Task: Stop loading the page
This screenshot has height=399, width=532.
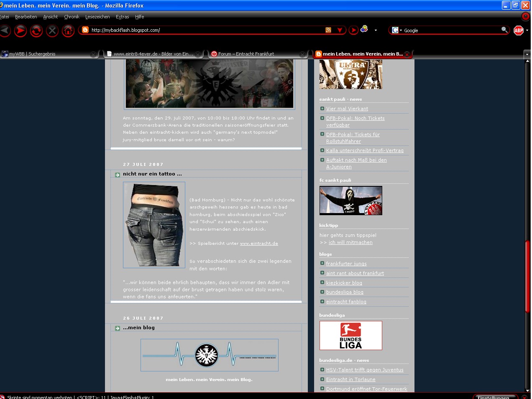Action: pyautogui.click(x=52, y=30)
